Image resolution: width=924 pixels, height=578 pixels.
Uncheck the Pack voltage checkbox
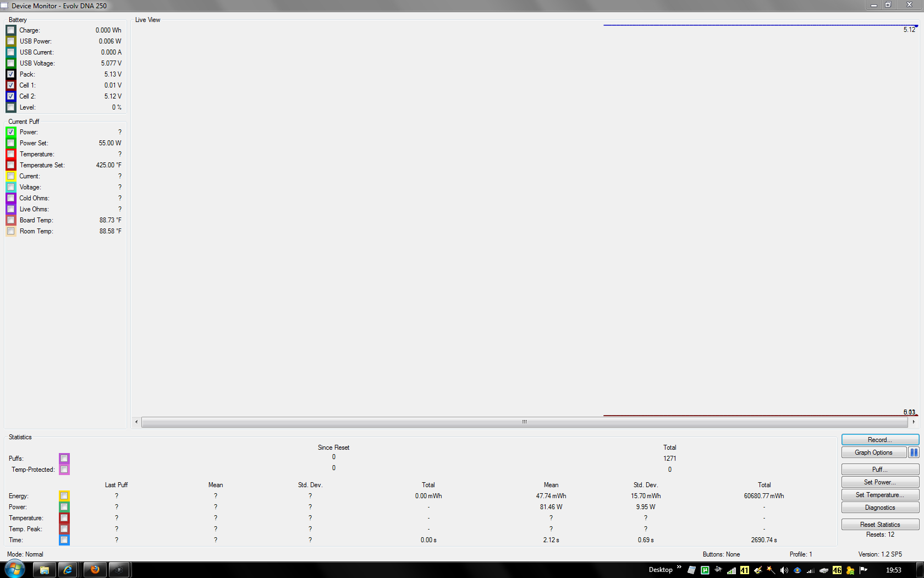(11, 74)
